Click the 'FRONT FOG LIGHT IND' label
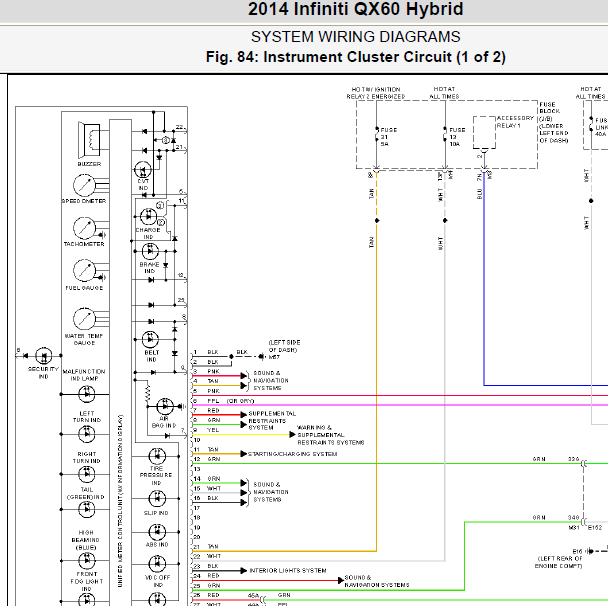This screenshot has height=606, width=608. (x=86, y=581)
